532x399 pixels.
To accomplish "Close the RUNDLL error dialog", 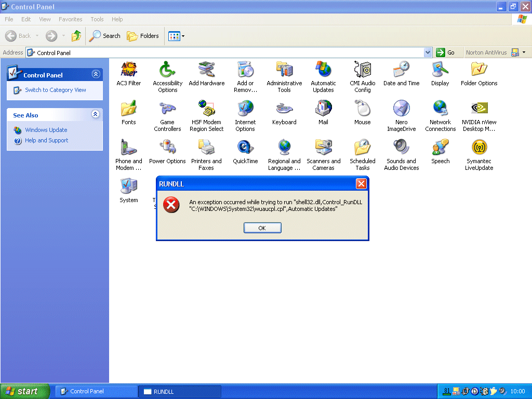I will tap(361, 184).
